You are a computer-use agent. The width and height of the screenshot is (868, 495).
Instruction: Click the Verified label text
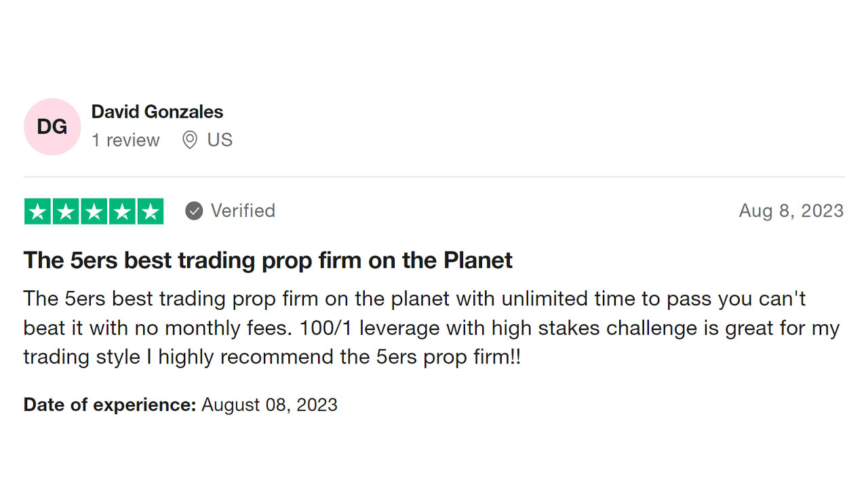click(243, 211)
